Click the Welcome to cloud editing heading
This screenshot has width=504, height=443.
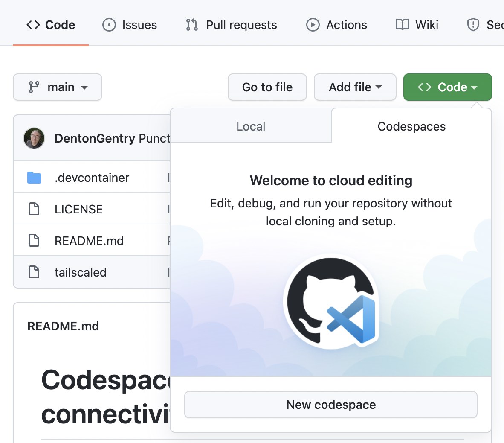click(x=331, y=181)
